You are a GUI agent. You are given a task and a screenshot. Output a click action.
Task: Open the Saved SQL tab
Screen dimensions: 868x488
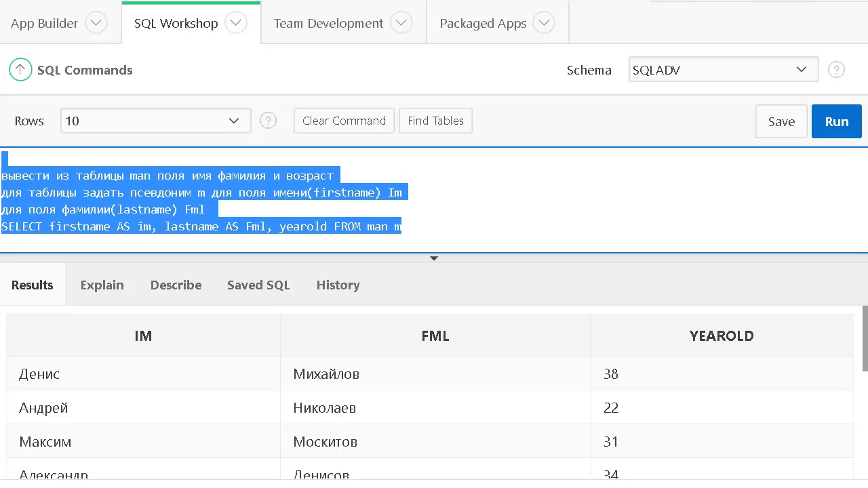[258, 285]
